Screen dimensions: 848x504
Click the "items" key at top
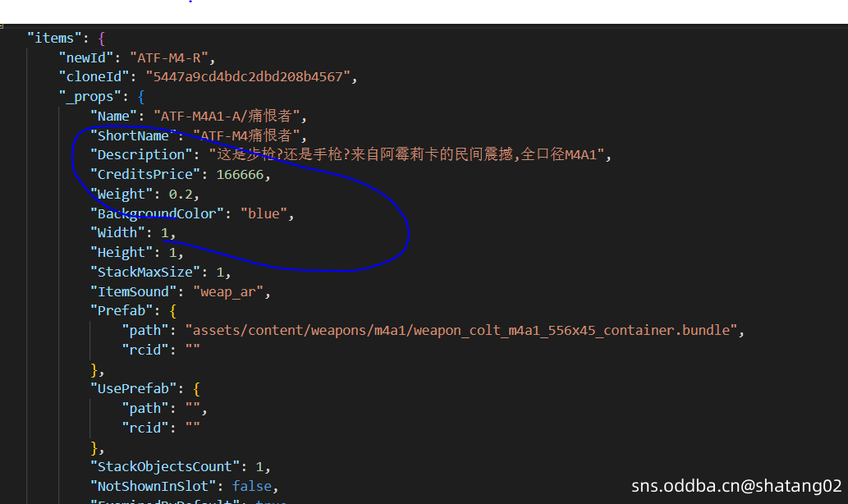(x=57, y=38)
